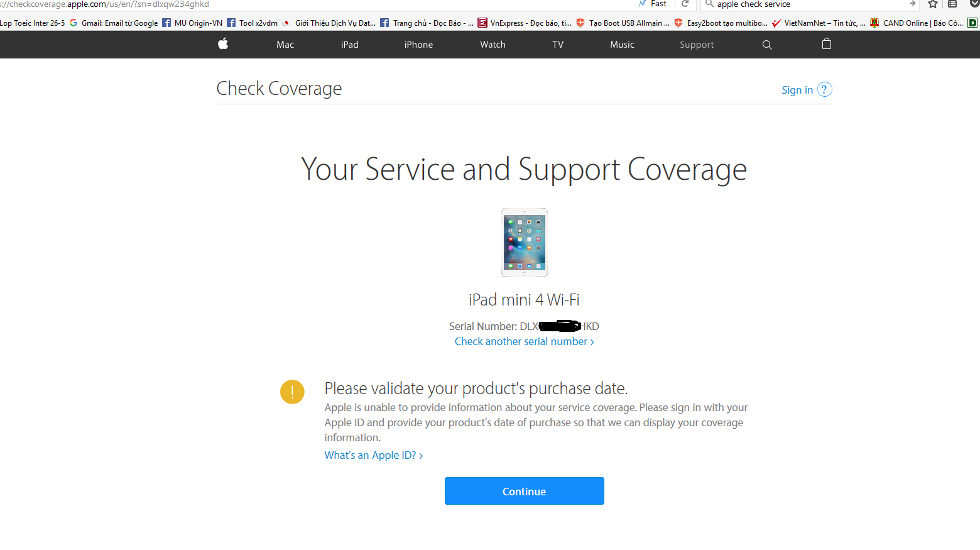Open the MU Origin-VN bookmark
Screen dimensions: 980x550
pyautogui.click(x=192, y=23)
